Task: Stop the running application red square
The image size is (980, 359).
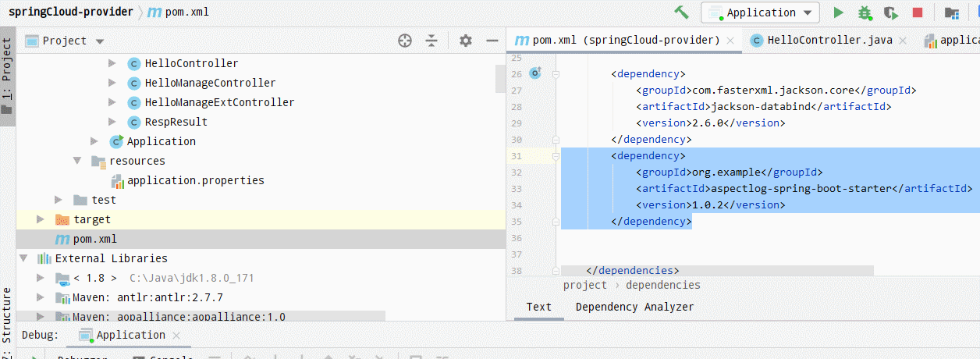Action: coord(918,12)
